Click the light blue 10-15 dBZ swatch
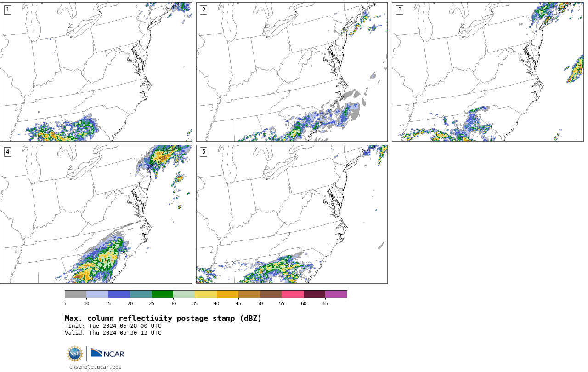Screen dimensions: 588x372 [97, 294]
